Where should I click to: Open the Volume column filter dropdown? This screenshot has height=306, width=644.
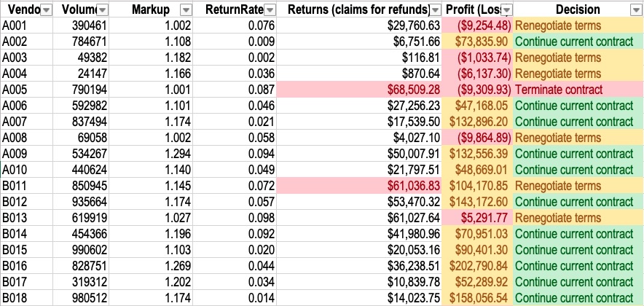102,10
